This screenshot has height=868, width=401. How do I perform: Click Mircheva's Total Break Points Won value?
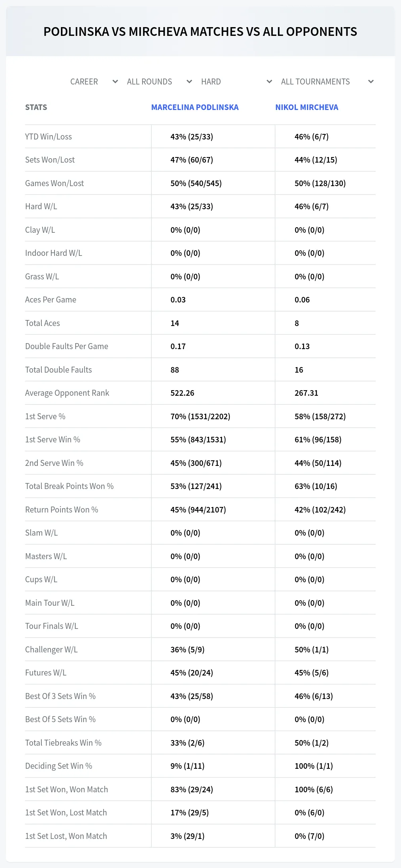tap(316, 486)
